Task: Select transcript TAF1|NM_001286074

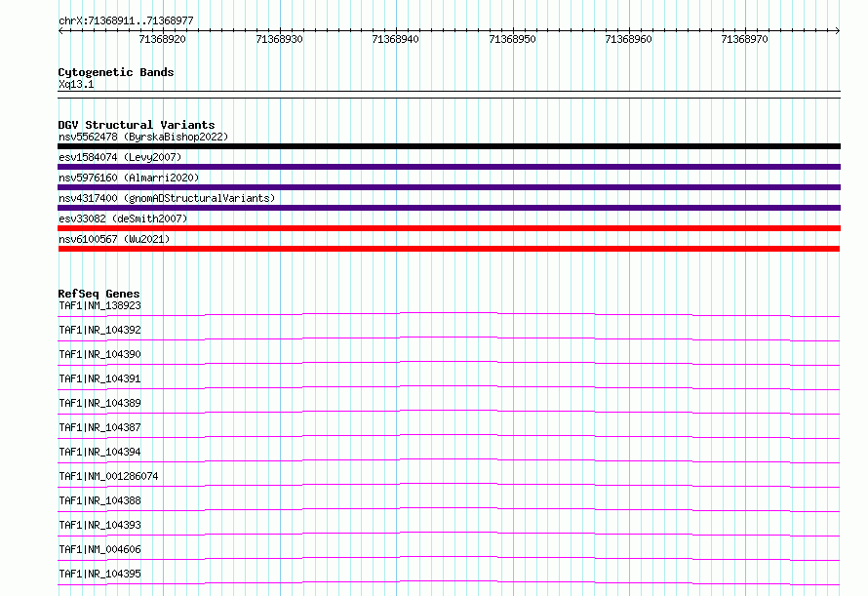Action: pos(108,476)
